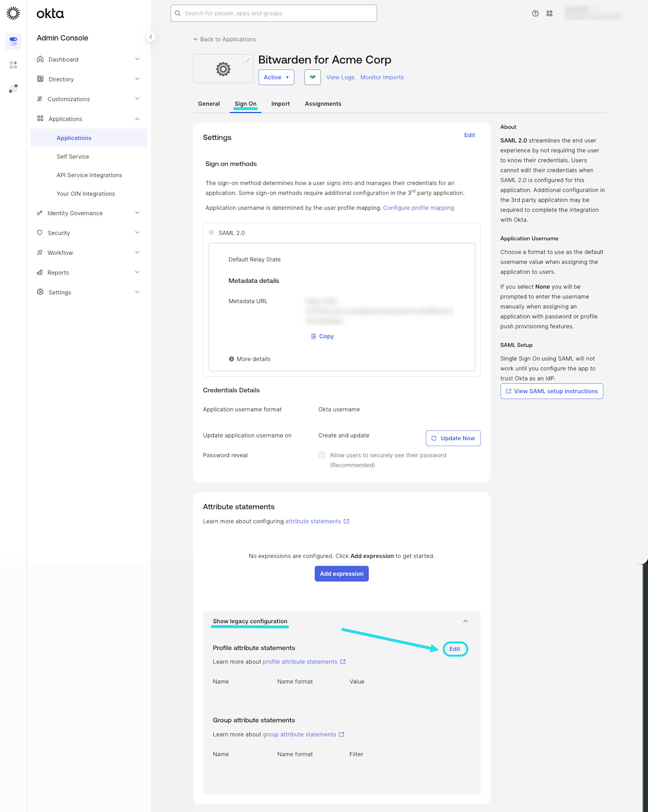Collapse the Applications menu chevron

coord(137,119)
